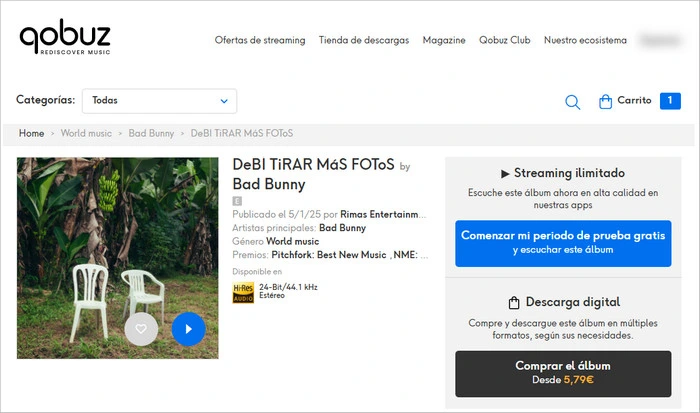
Task: Click the shopping bag cart icon
Action: click(605, 102)
